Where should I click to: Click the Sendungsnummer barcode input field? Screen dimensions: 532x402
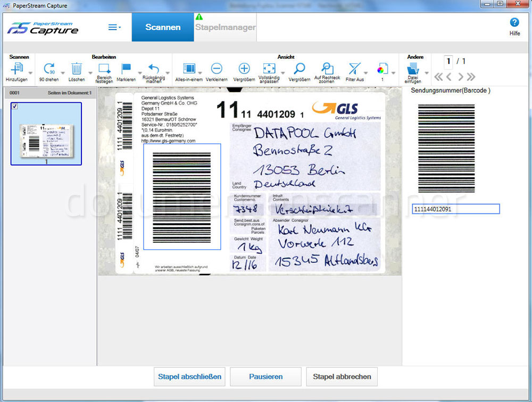455,209
